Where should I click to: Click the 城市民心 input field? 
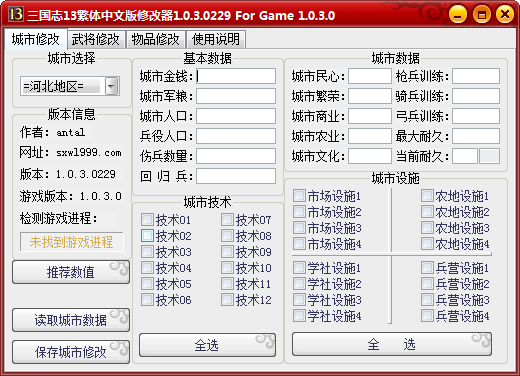tap(370, 76)
